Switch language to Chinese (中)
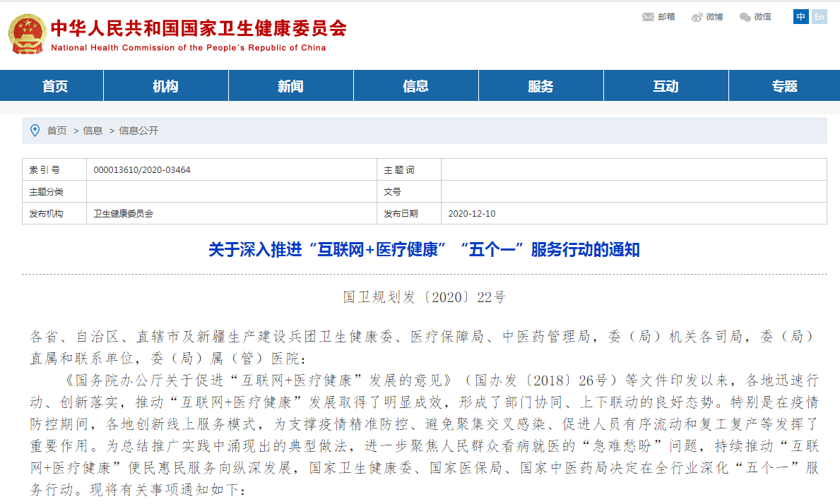Screen dimensions: 840x504 tap(800, 17)
